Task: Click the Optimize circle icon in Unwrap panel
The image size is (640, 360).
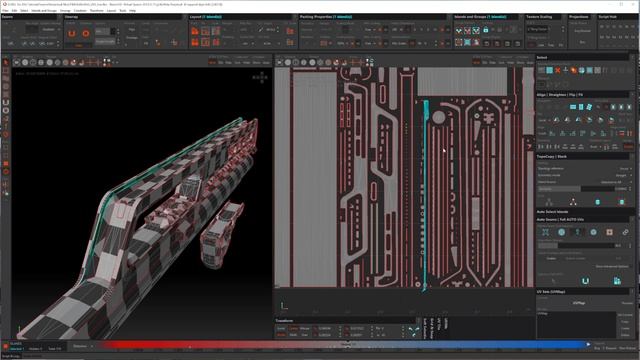Action: point(86,33)
